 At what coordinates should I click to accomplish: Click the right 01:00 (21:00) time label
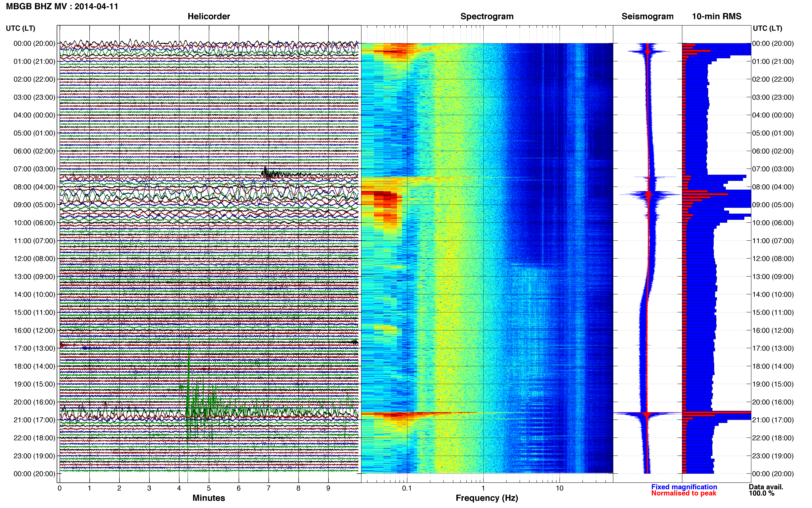(773, 61)
